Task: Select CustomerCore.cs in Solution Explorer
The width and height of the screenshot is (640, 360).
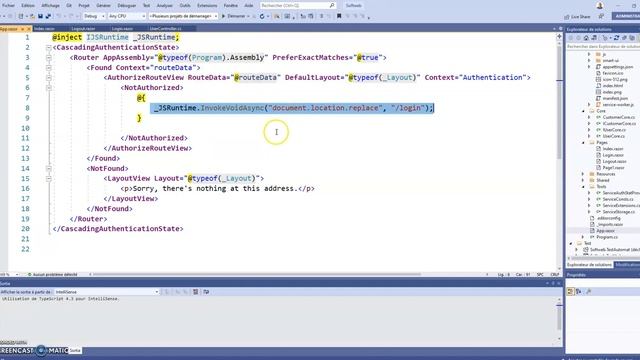Action: click(x=619, y=117)
